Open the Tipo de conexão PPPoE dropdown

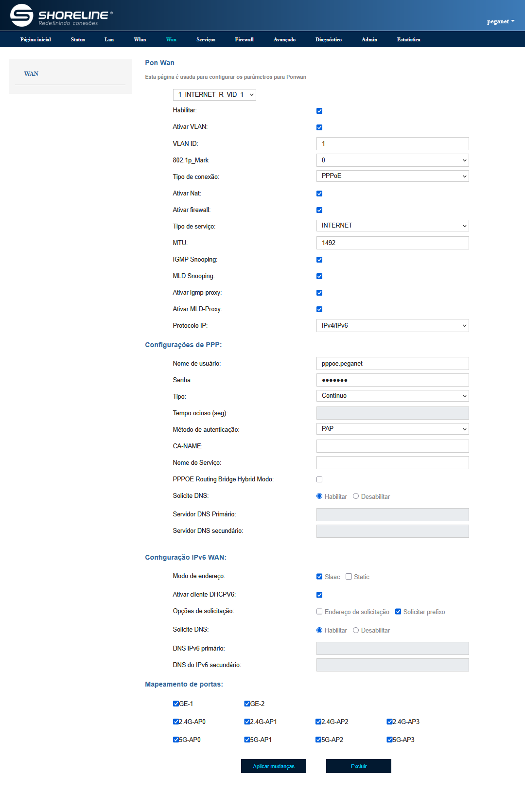point(392,176)
